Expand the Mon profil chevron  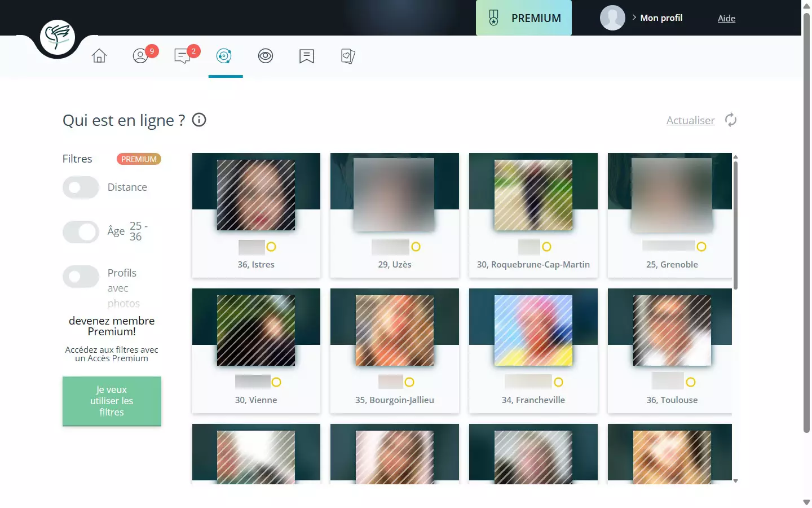point(633,17)
